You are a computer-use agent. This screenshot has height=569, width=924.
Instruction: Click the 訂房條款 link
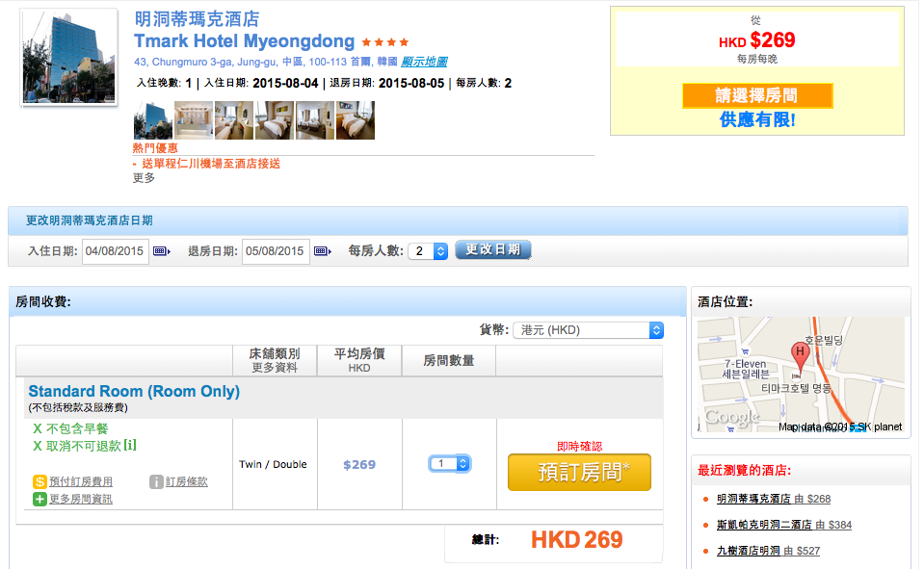[187, 481]
